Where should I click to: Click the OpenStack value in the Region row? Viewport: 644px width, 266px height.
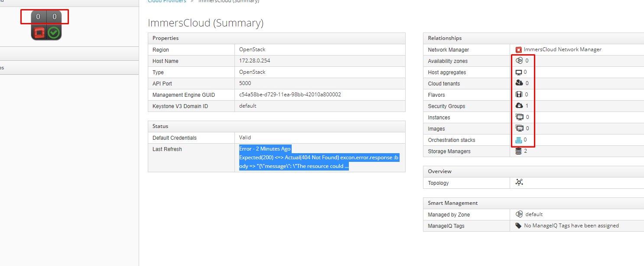(x=252, y=49)
